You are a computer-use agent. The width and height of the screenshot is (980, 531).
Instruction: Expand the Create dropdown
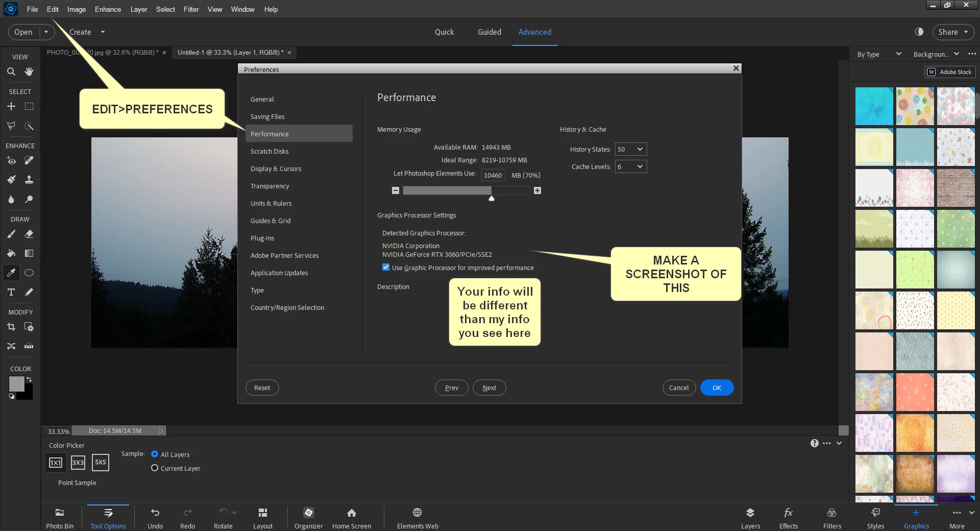point(103,32)
